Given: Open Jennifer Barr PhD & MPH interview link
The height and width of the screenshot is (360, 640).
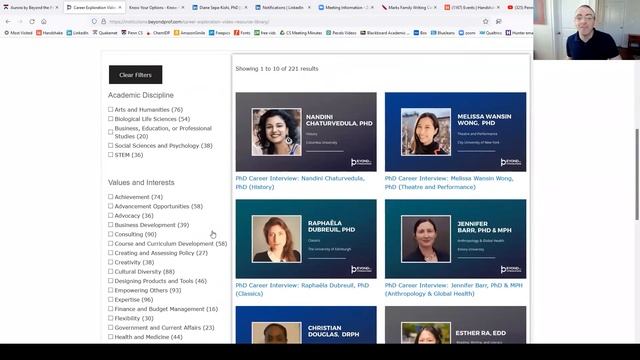Looking at the screenshot, I should click(x=453, y=289).
